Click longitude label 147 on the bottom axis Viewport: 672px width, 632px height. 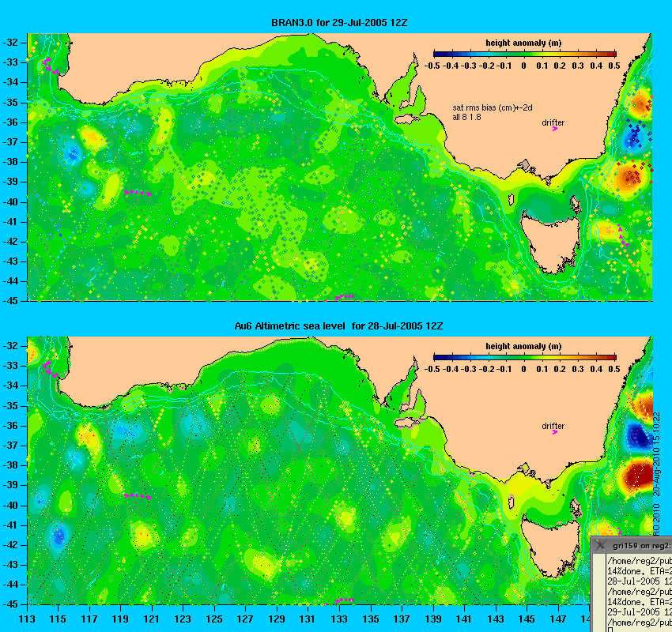point(558,619)
